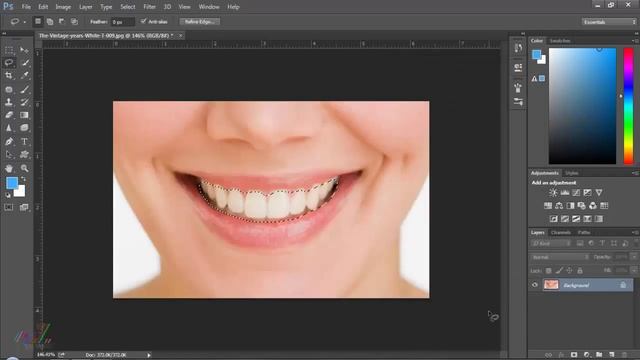Image resolution: width=640 pixels, height=360 pixels.
Task: Select the Gradient tool
Action: 24,115
